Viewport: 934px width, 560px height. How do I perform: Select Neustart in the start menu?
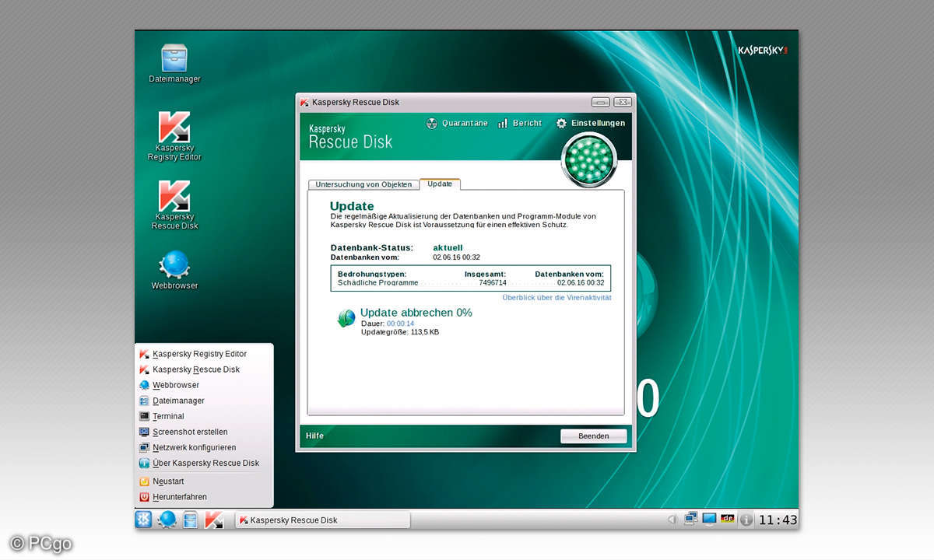point(204,481)
